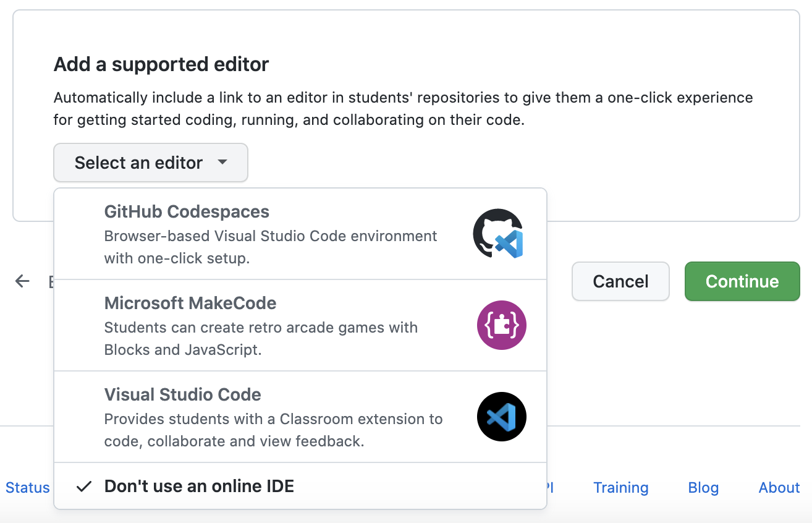Open the About footer link
Screen dimensions: 812x523
(x=779, y=488)
